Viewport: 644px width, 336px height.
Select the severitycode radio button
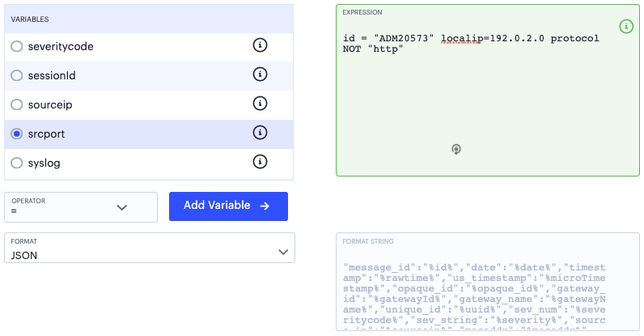17,46
